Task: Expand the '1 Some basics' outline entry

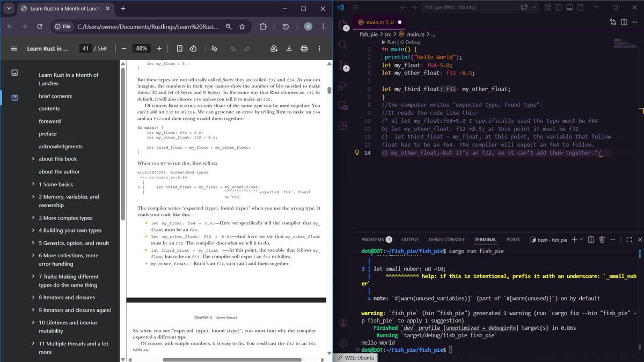Action: click(x=33, y=184)
